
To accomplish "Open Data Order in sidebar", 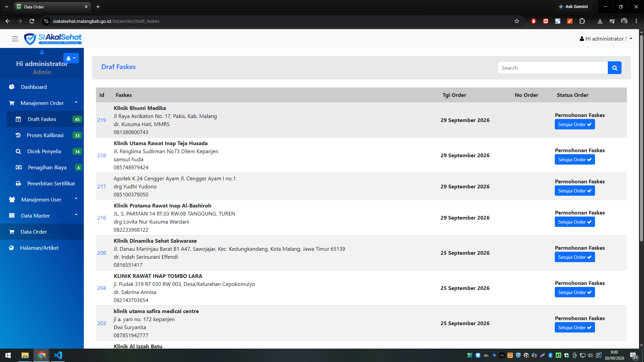I will 42,232.
